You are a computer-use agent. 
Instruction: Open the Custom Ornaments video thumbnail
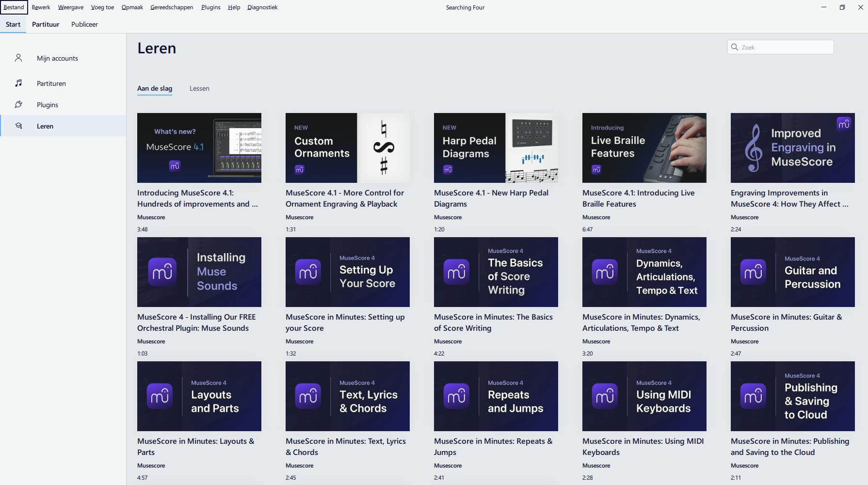click(347, 148)
